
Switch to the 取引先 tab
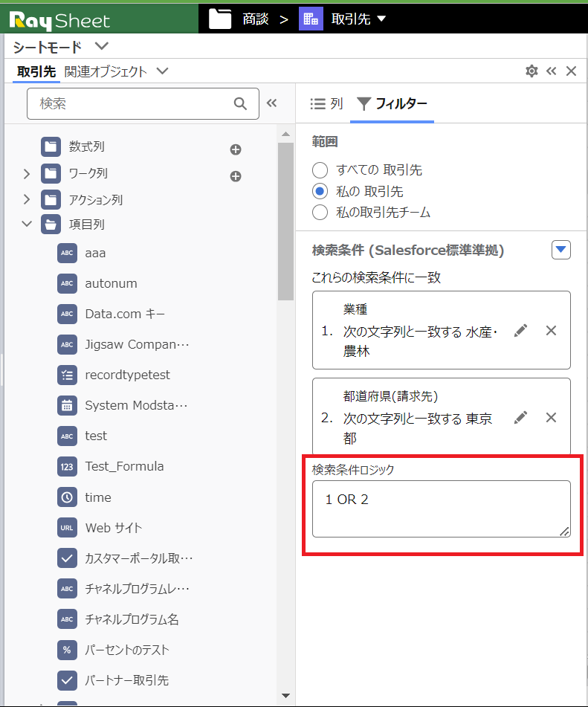[x=36, y=71]
